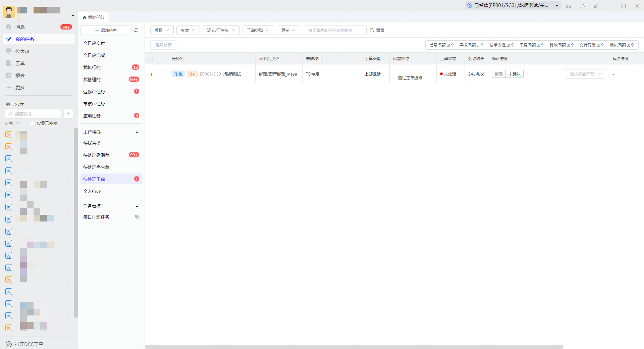
Task: Click the 工单 work order sidebar icon
Action: (9, 63)
